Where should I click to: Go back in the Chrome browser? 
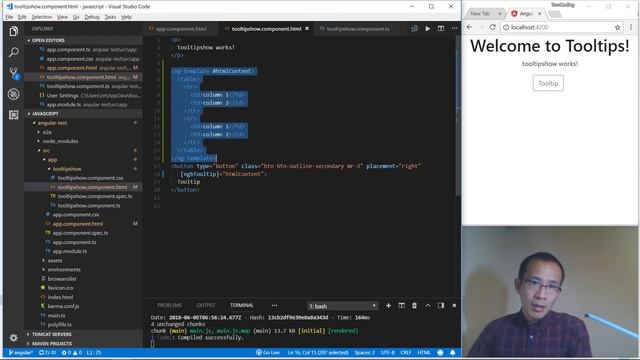click(469, 27)
